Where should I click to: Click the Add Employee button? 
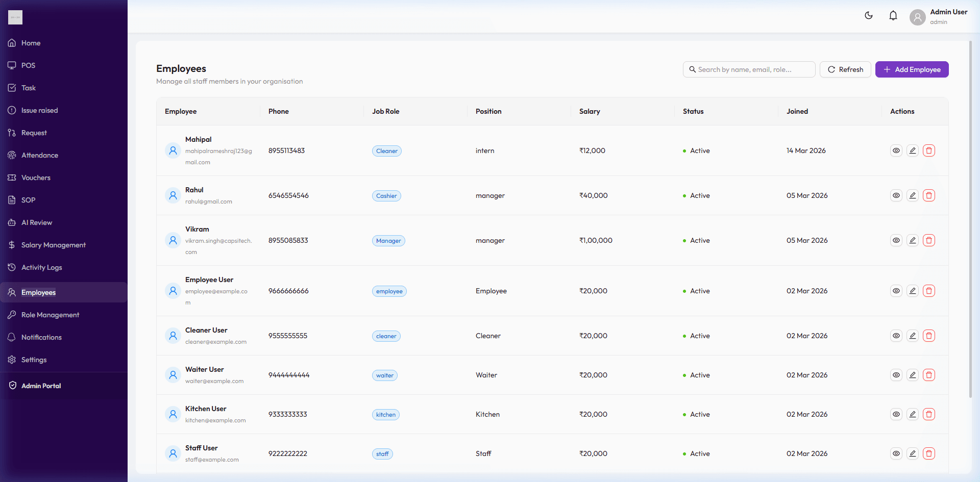tap(912, 69)
